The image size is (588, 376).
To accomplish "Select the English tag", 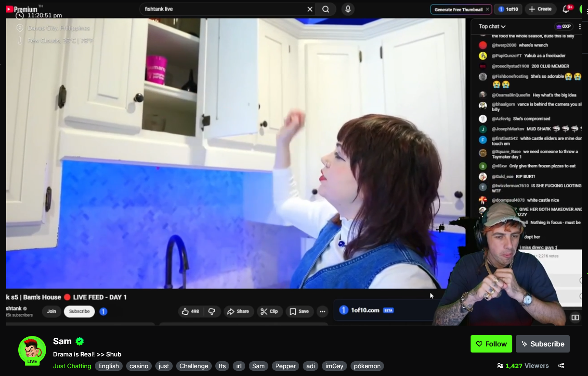I will 109,366.
